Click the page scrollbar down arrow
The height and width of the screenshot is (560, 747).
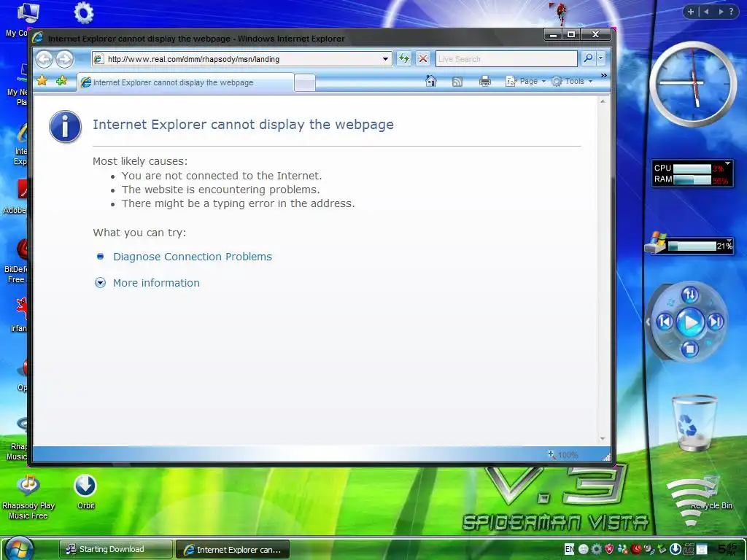click(x=603, y=438)
